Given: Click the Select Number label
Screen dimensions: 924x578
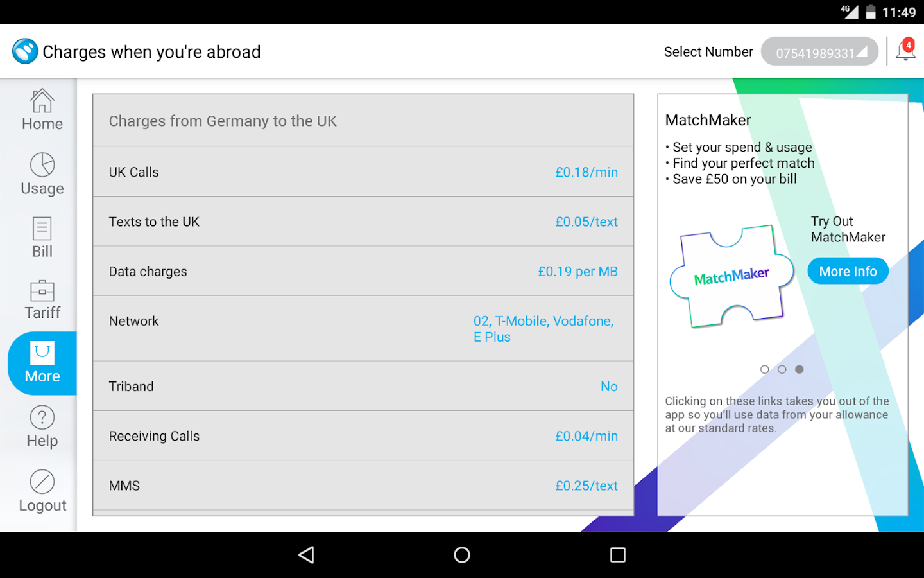Looking at the screenshot, I should tap(708, 51).
